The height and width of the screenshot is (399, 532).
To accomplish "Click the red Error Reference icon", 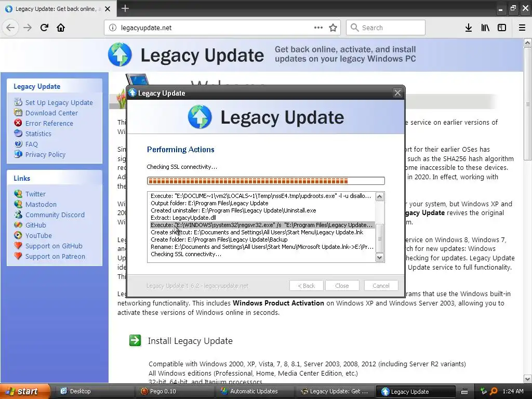I will (18, 123).
